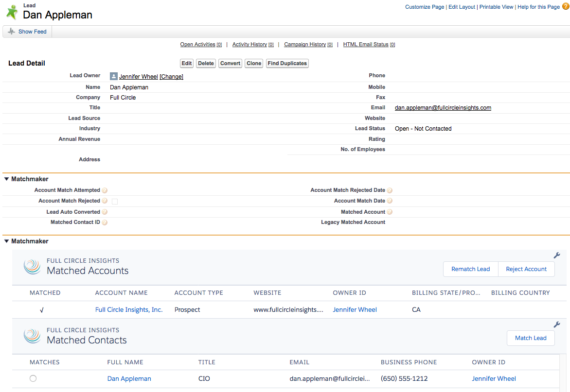Click the [Change] owner link
The image size is (570, 392).
click(171, 77)
